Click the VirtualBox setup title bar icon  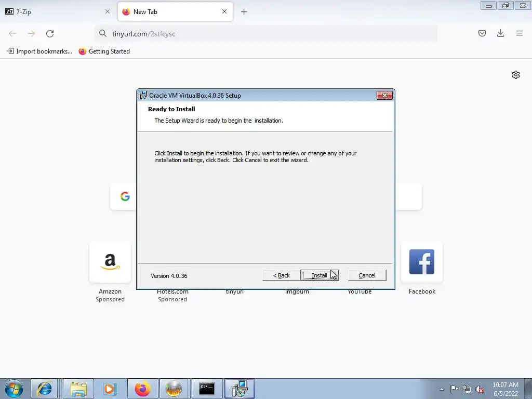tap(143, 96)
